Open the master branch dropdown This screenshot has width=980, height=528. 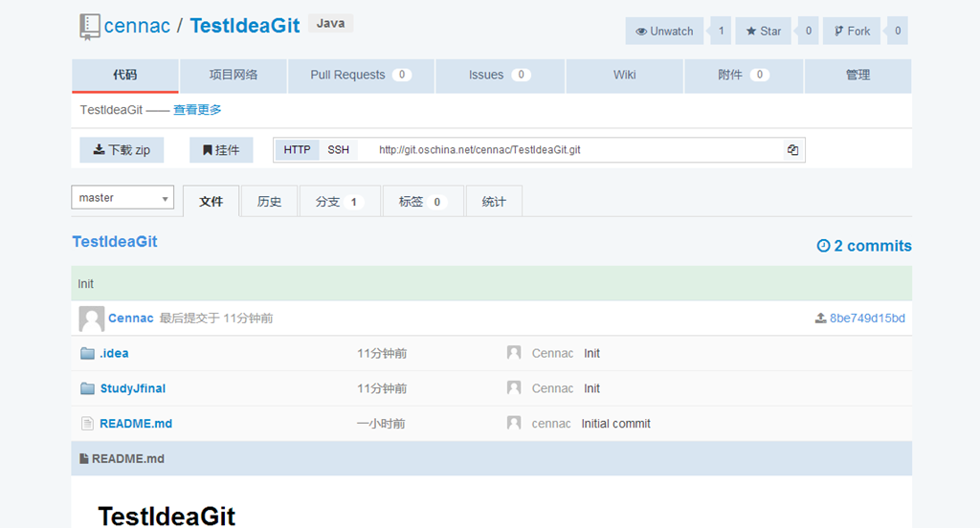coord(122,197)
